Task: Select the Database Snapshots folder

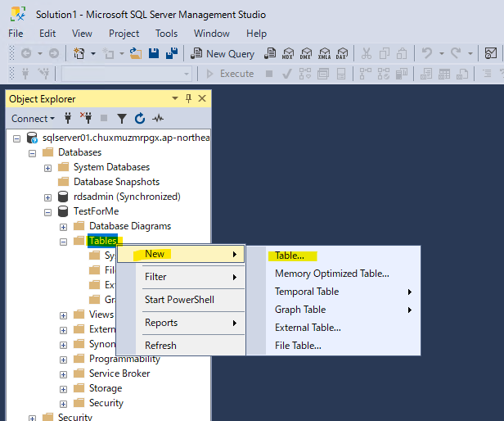Action: 116,182
